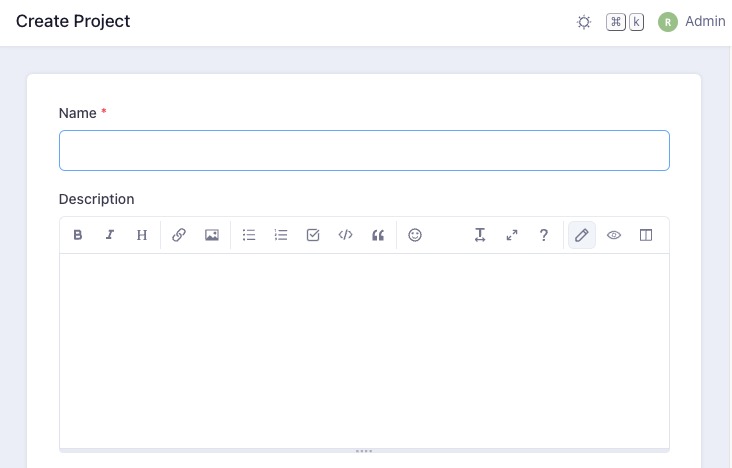Insert a link using the chain icon
This screenshot has height=468, width=732.
click(x=179, y=235)
